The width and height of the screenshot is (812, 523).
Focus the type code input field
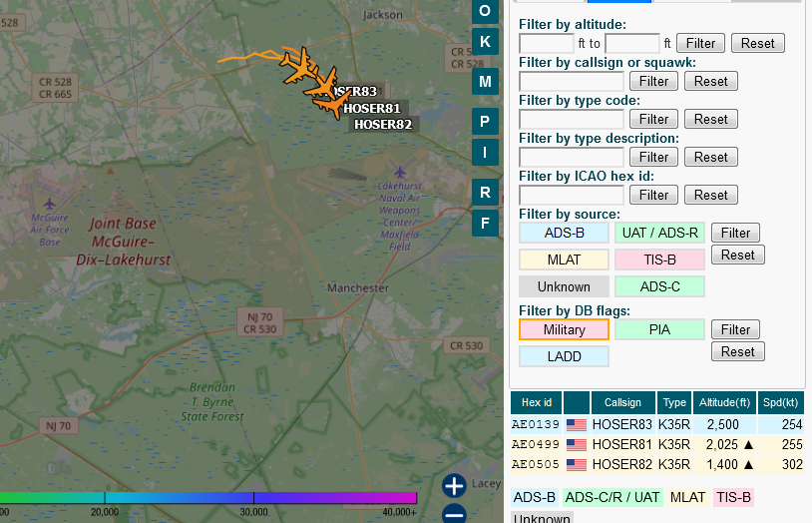(x=572, y=119)
